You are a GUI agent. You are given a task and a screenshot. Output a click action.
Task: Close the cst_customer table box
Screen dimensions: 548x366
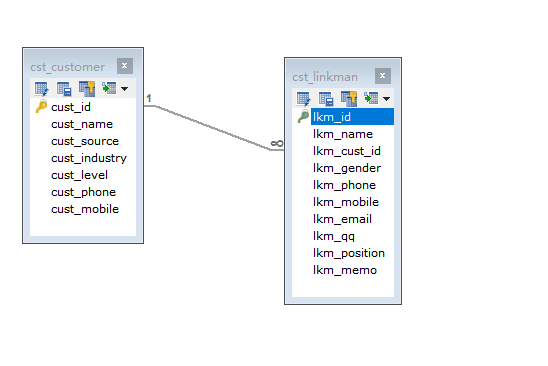(124, 66)
